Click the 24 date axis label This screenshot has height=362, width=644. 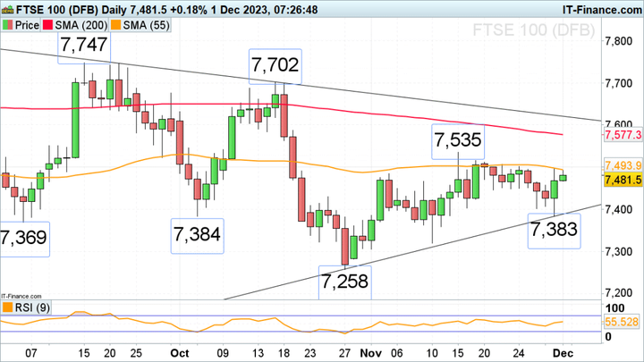(519, 353)
